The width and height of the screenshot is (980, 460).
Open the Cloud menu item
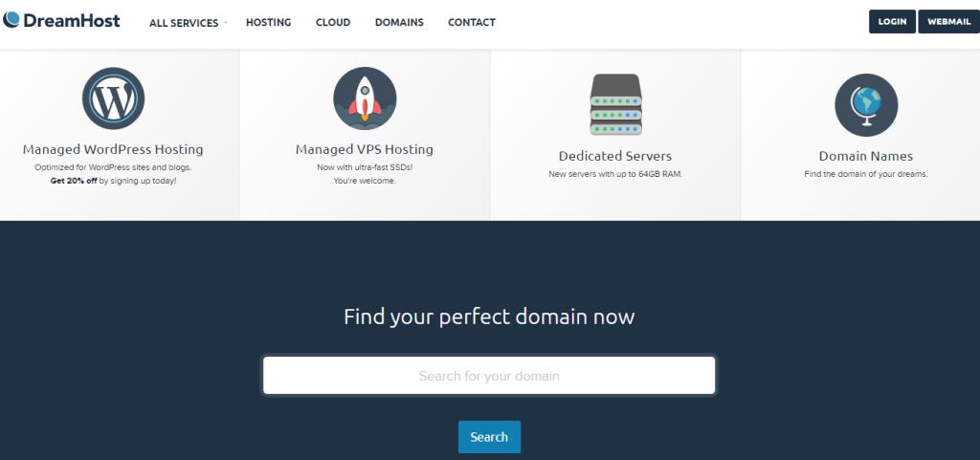(x=333, y=22)
